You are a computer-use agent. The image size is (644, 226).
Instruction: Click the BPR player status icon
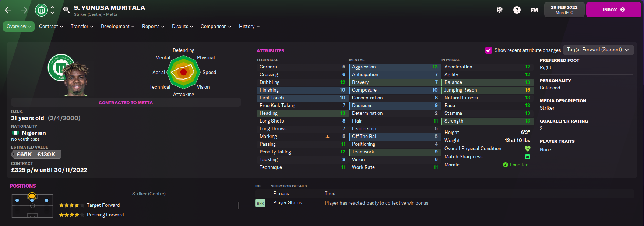[x=260, y=203]
